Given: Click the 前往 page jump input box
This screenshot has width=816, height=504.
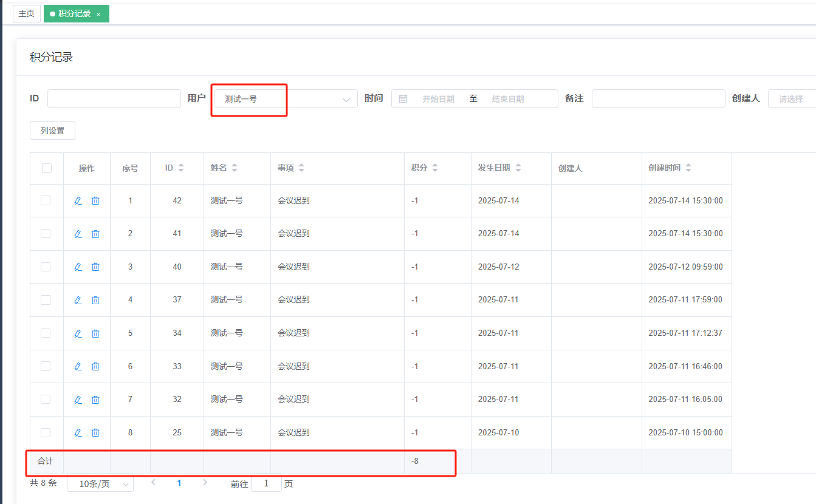Looking at the screenshot, I should (x=266, y=483).
